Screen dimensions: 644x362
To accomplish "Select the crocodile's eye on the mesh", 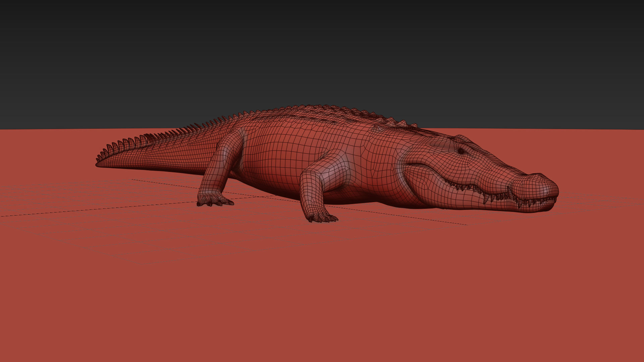I will tap(461, 151).
